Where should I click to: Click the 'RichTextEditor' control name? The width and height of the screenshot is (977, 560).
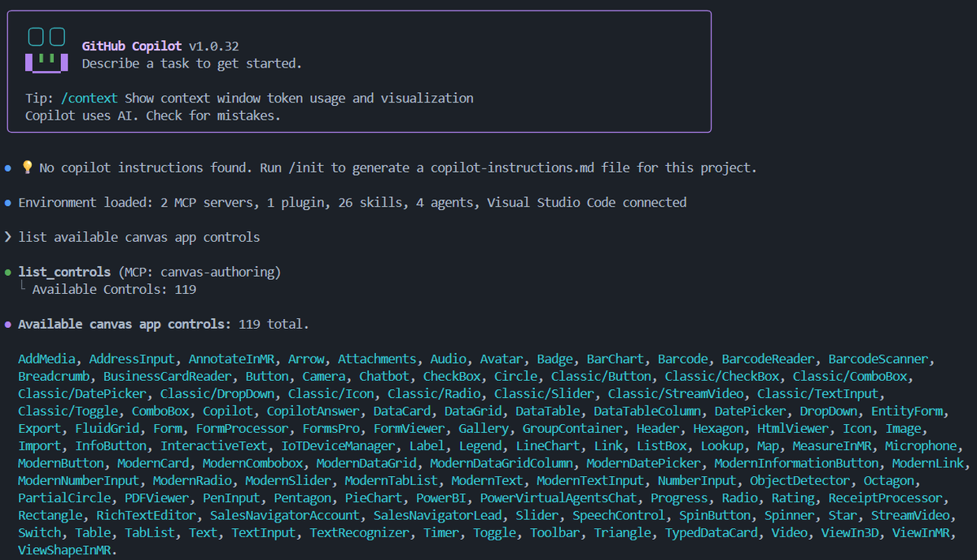pyautogui.click(x=146, y=515)
